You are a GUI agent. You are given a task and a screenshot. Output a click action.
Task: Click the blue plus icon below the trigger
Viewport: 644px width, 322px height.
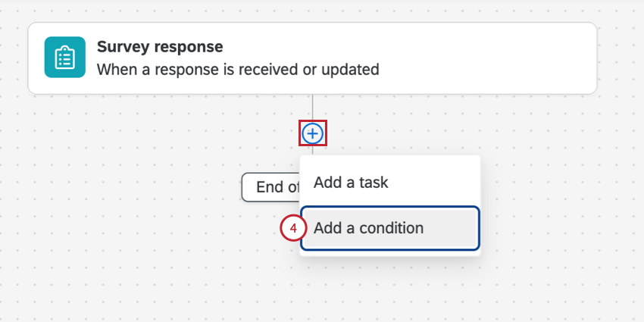coord(313,134)
